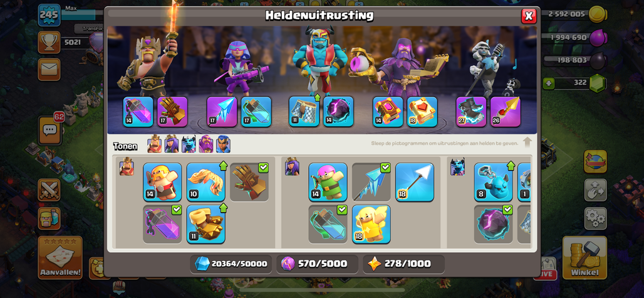Toggle Barbarian King filter in Tonen row
Viewport: 644px width, 298px height.
coord(155,144)
